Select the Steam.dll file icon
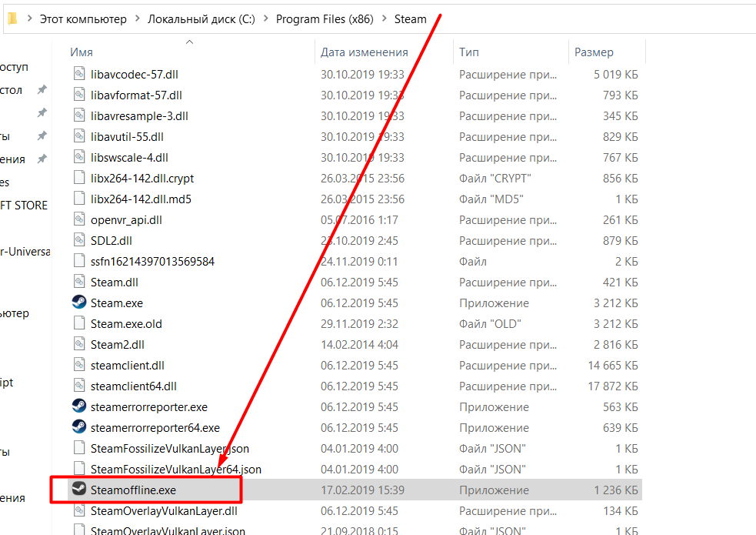The width and height of the screenshot is (756, 535). click(x=78, y=282)
